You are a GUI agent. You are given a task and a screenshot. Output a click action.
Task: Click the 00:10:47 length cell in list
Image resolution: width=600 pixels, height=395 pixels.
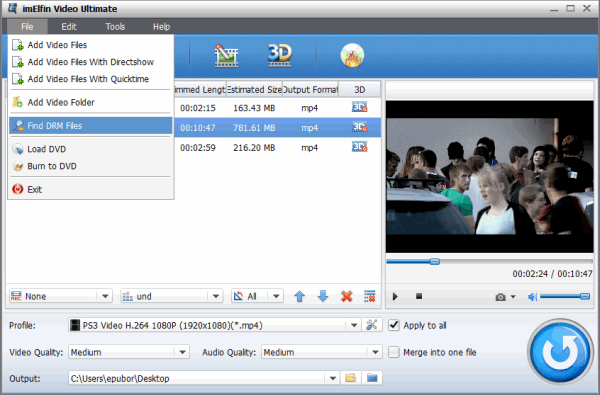click(x=198, y=128)
